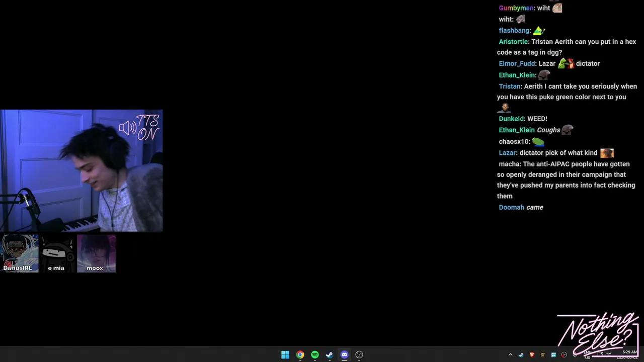Click the macha username in chat
This screenshot has width=644, height=362.
tap(509, 164)
